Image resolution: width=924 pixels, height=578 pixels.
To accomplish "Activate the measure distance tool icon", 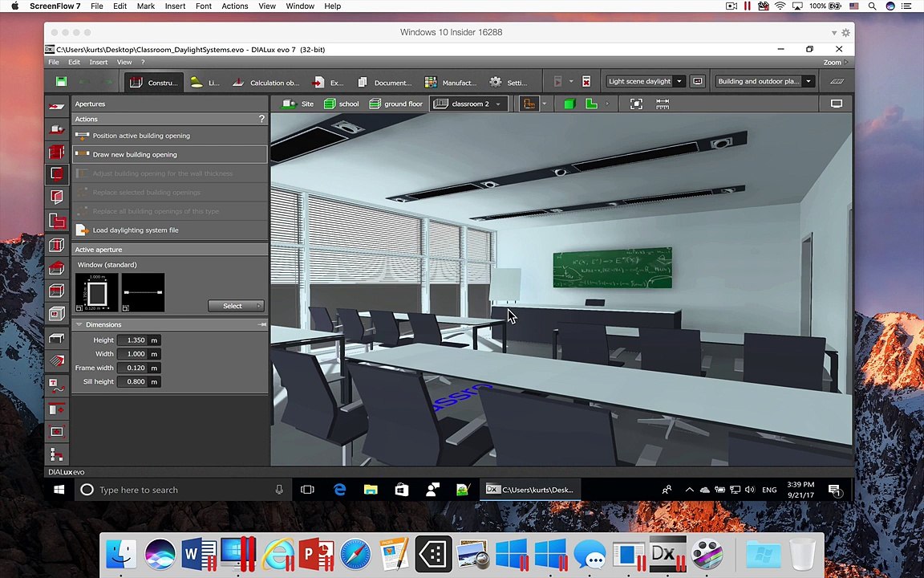I will pos(663,104).
